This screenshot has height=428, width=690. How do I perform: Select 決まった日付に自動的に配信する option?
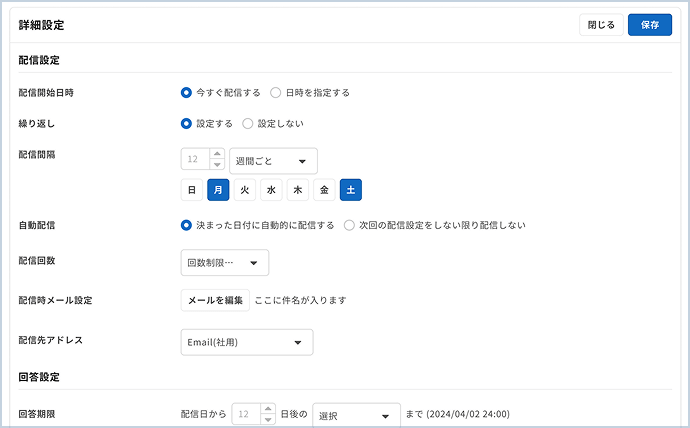tap(186, 225)
